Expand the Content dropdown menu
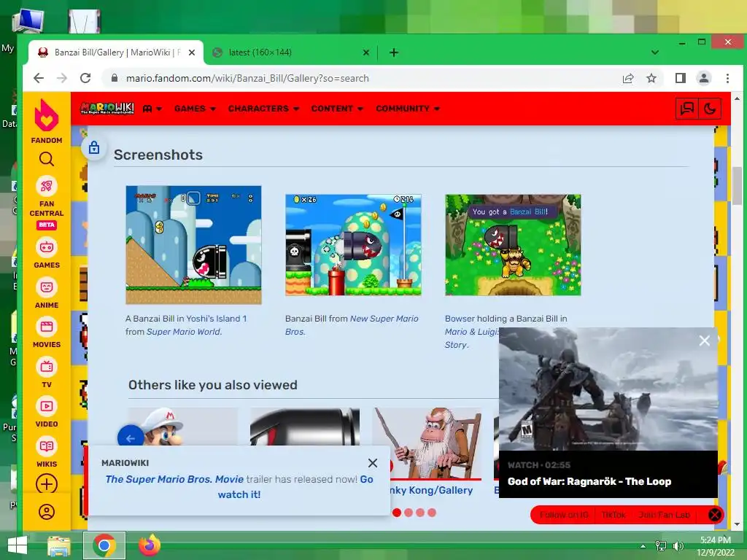The width and height of the screenshot is (747, 560). tap(337, 109)
